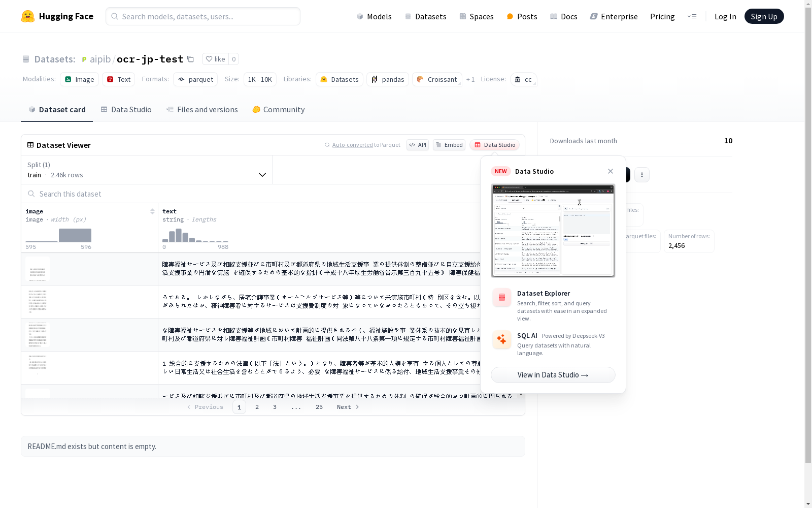
Task: Click the Sign Up button
Action: click(x=764, y=16)
